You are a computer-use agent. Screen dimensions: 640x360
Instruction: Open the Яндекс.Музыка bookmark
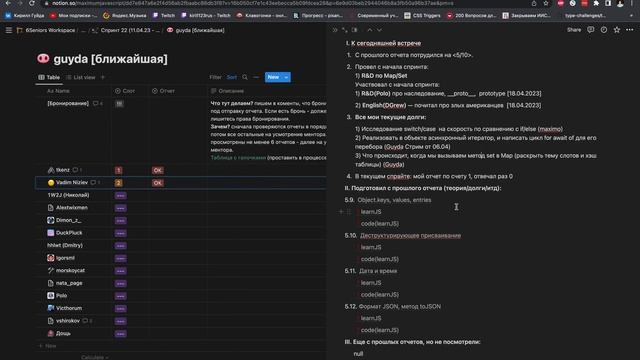(x=125, y=16)
